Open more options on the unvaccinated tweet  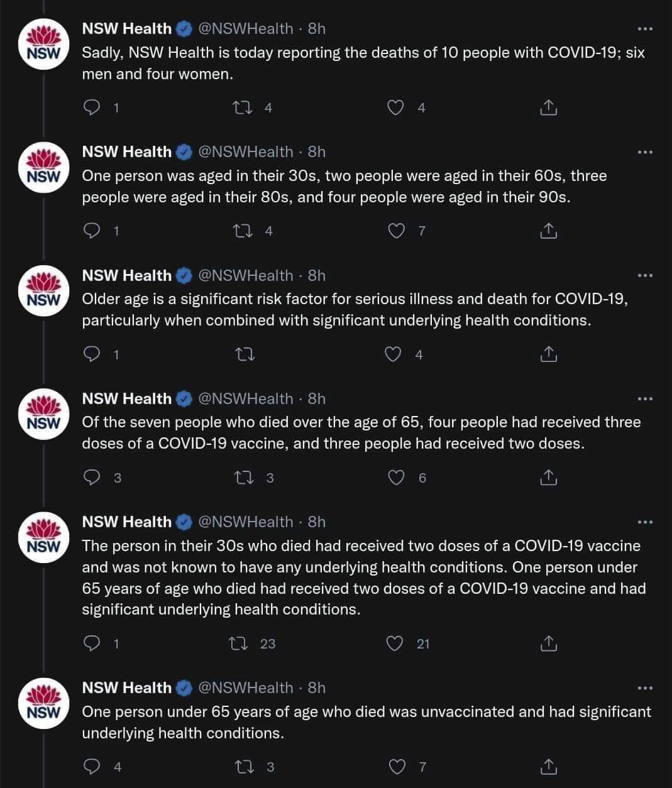point(645,688)
